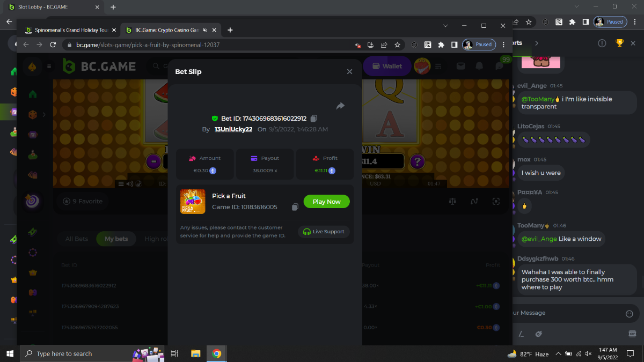Image resolution: width=644 pixels, height=362 pixels.
Task: Open a new browser tab
Action: click(230, 30)
